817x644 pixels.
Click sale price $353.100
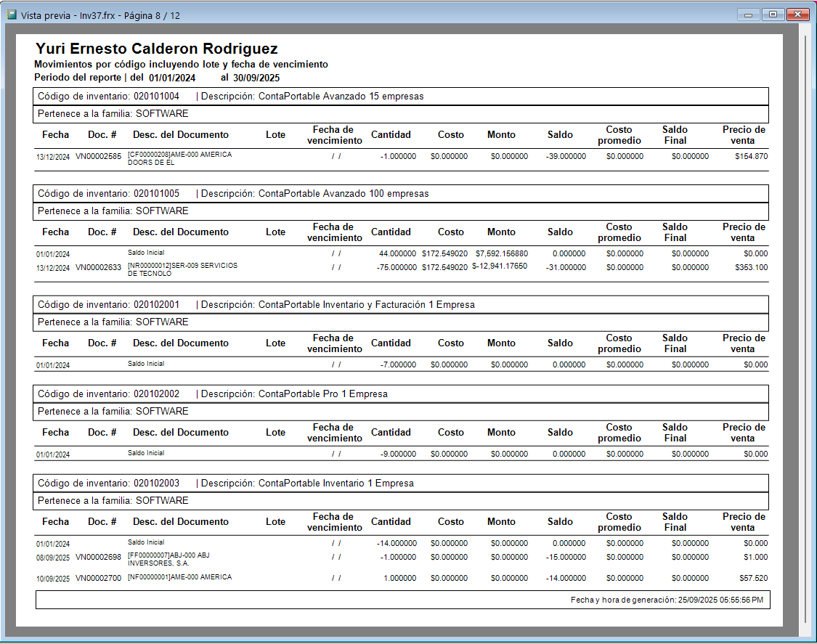tap(752, 267)
